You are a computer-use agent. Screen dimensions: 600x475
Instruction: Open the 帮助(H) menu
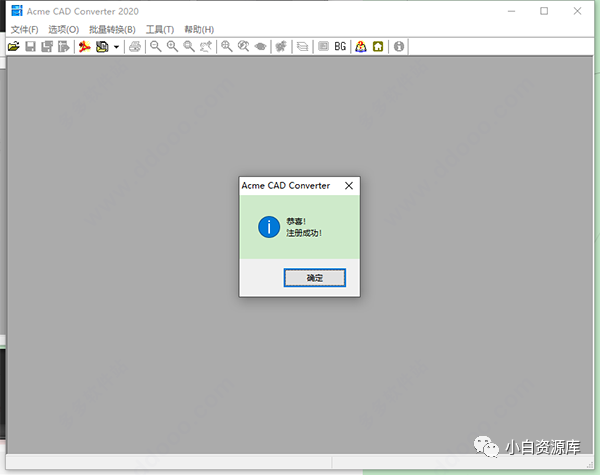pos(199,29)
